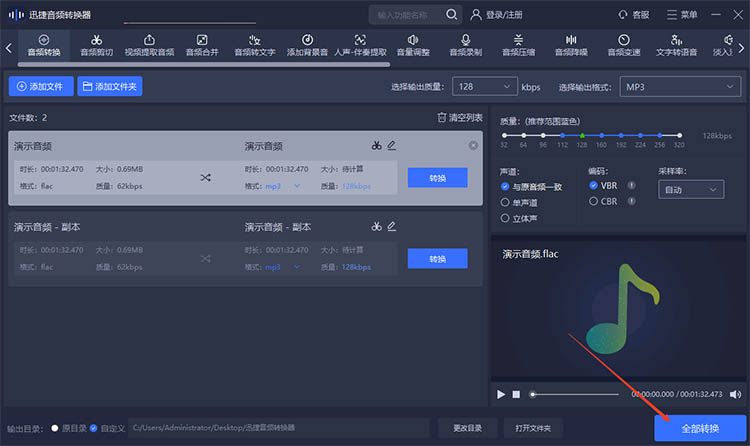
Task: Select 自定义 custom output directory option
Action: [107, 428]
